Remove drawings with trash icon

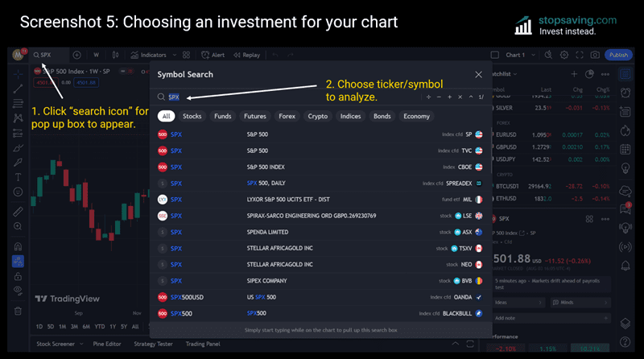(x=18, y=311)
